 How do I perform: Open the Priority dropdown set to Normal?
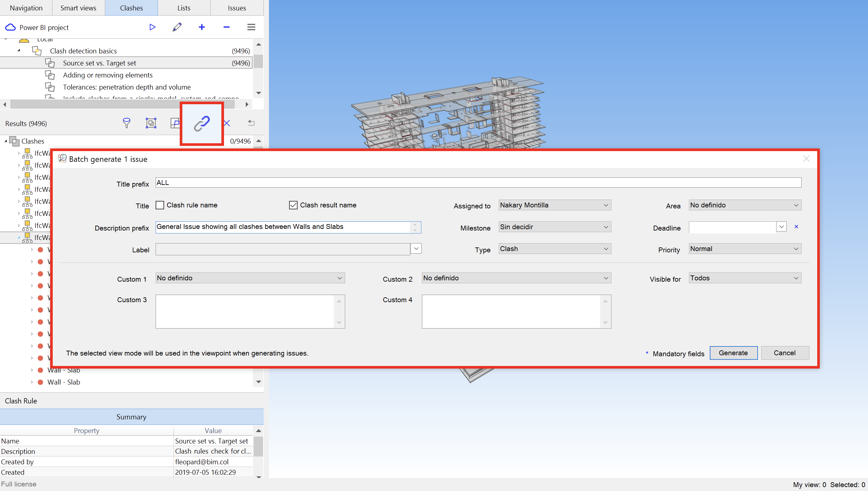745,249
